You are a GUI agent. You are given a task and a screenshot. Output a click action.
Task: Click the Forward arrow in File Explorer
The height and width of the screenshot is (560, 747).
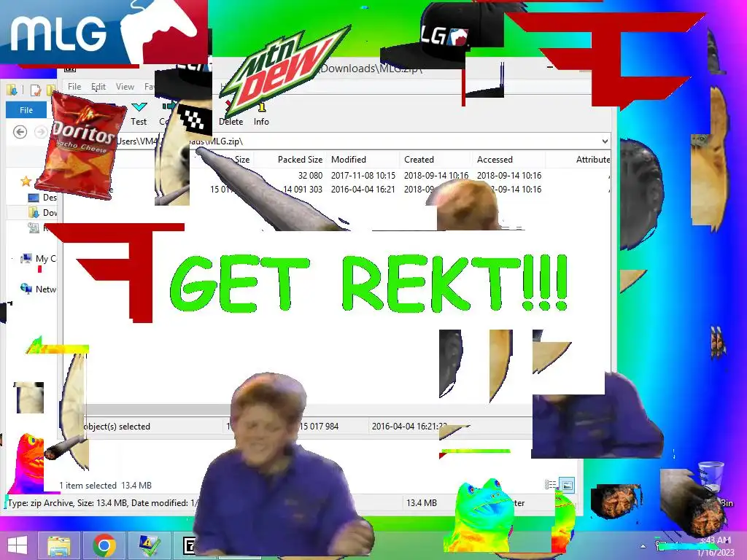(x=41, y=132)
